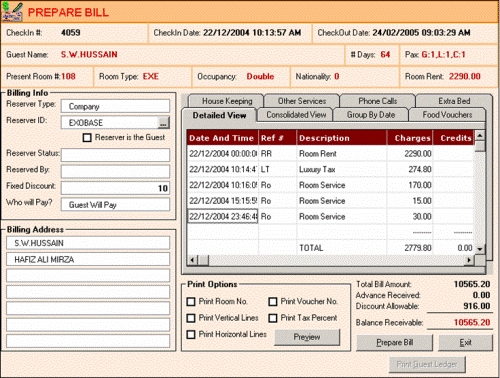
Task: Open the Reserver ID browse ellipsis button
Action: (163, 123)
